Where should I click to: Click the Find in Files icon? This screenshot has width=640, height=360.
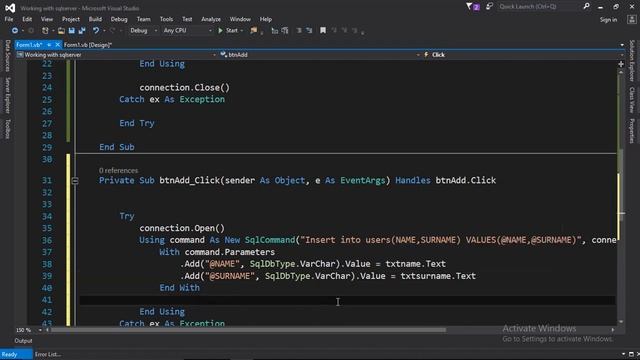pos(254,31)
